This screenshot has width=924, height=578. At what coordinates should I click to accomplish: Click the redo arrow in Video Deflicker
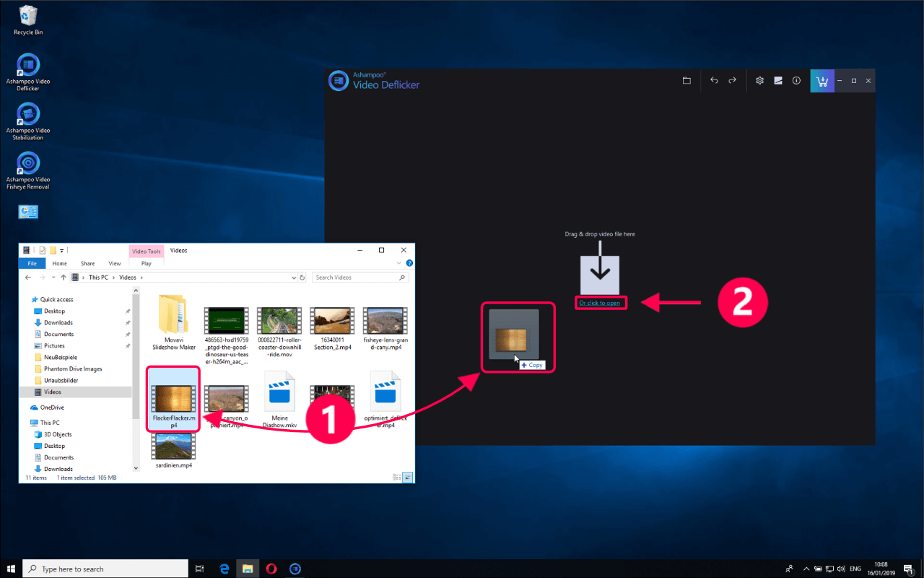(x=732, y=81)
